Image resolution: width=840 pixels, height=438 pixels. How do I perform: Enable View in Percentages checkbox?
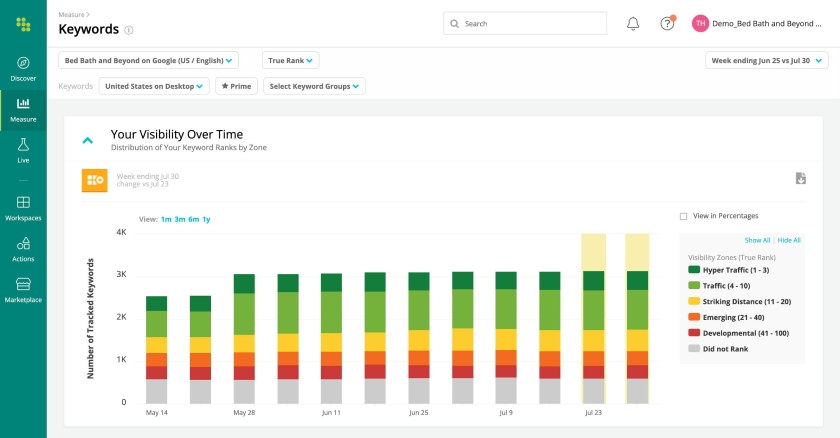683,216
